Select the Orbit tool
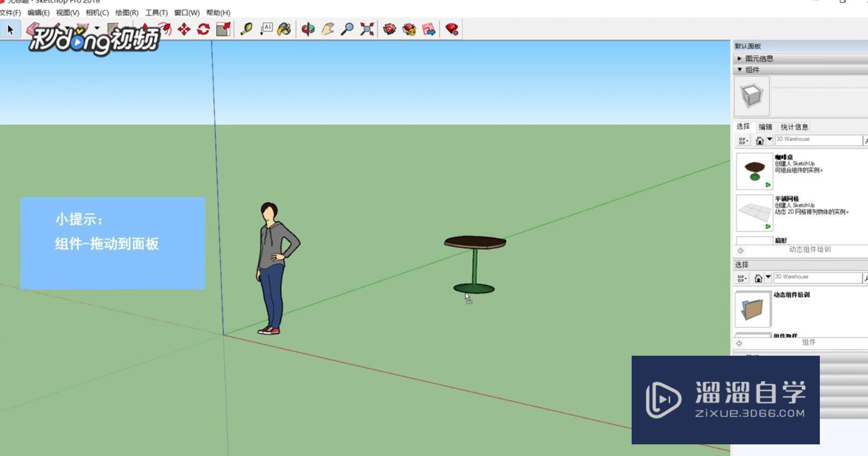The image size is (868, 456). (308, 29)
